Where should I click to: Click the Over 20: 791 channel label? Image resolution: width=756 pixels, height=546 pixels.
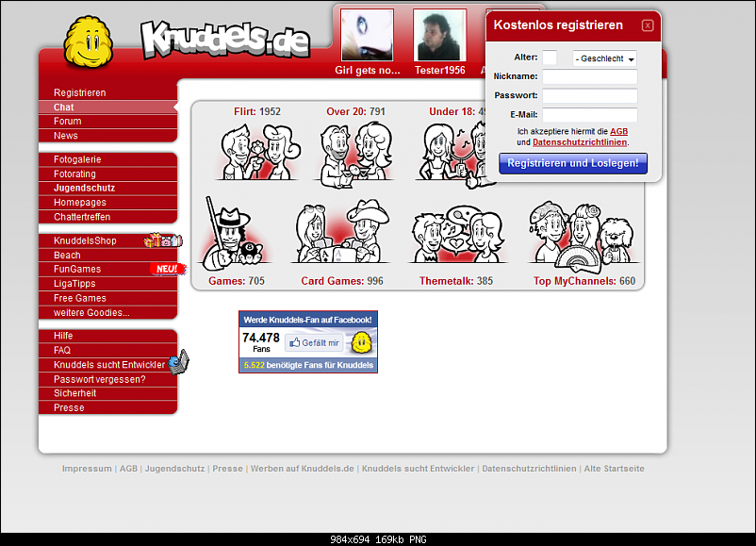355,111
